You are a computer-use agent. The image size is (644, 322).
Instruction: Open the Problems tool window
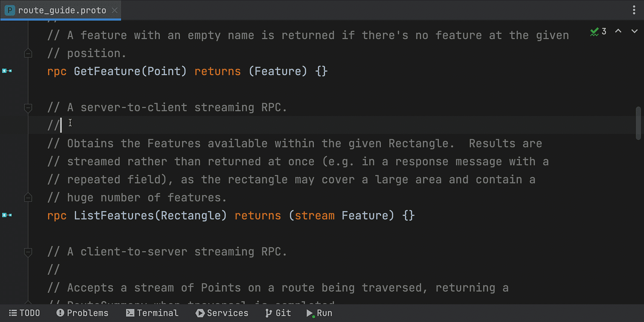point(82,313)
